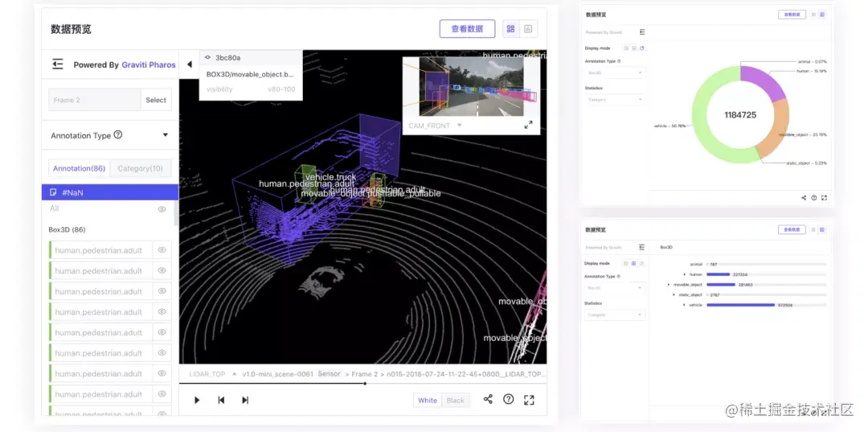The image size is (868, 432).
Task: Hide first human.pedestrian.adult under Box3D (86)
Action: click(x=162, y=249)
